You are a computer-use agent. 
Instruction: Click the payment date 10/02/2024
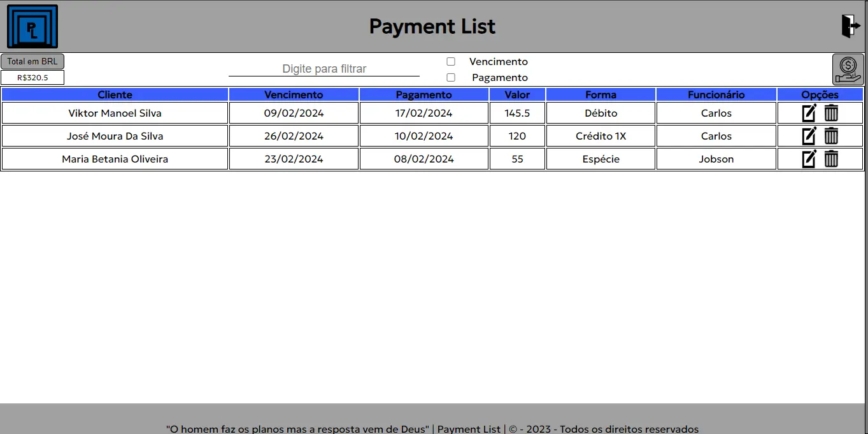click(424, 136)
